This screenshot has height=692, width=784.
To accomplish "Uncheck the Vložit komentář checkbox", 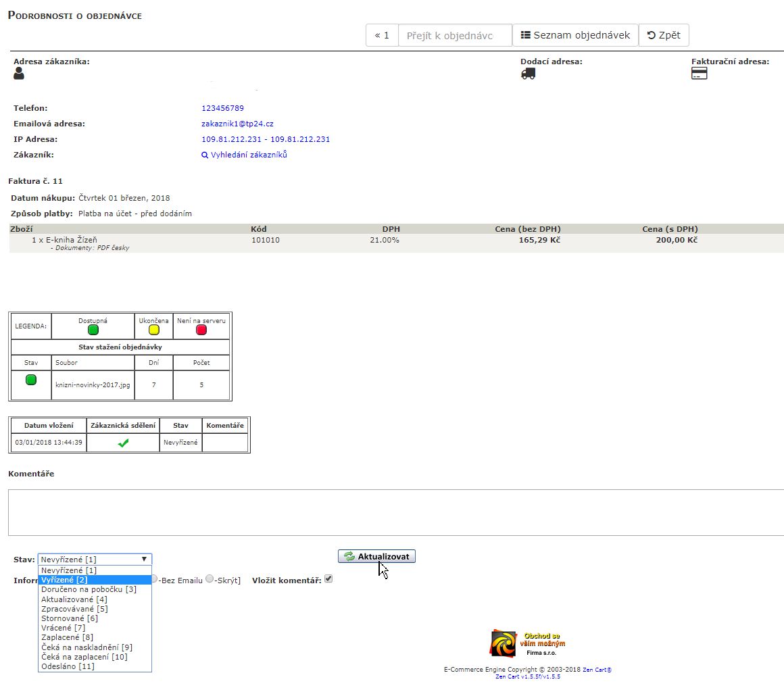I will (x=328, y=579).
